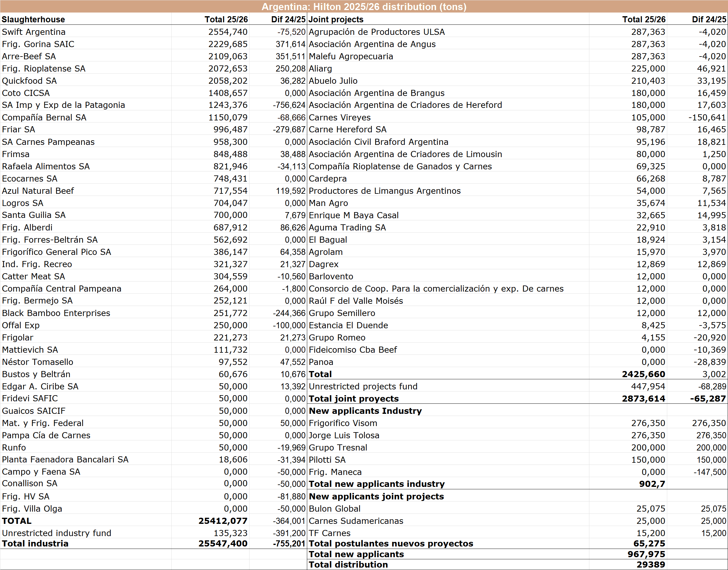This screenshot has height=570, width=728.
Task: Click the 'Grupo Semillero' cell
Action: coord(342,313)
